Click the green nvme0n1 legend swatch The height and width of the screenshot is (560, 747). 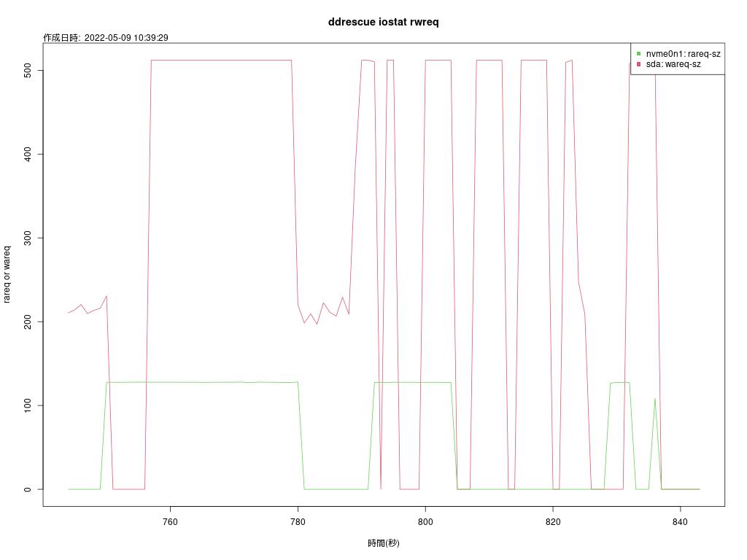click(639, 54)
